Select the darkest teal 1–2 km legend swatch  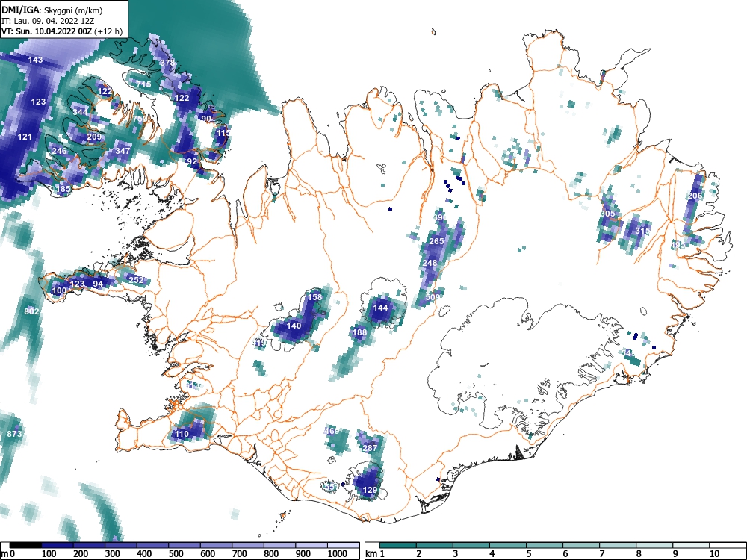pos(398,545)
